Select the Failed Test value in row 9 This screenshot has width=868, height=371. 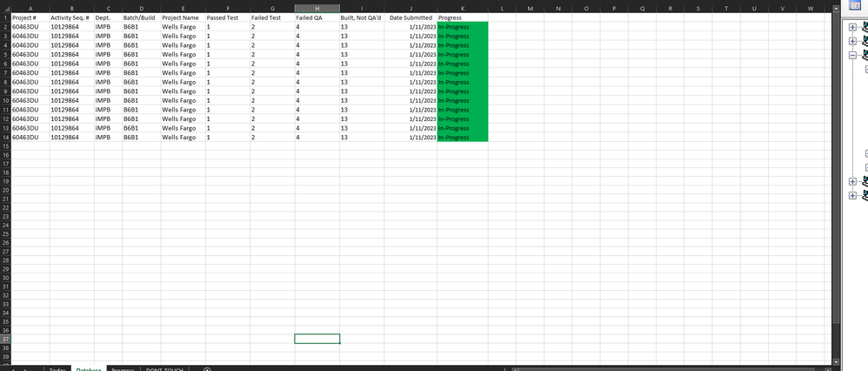point(272,91)
